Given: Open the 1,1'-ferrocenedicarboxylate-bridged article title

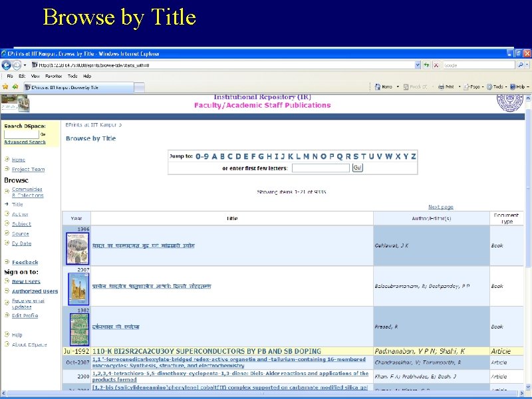Looking at the screenshot, I should click(x=229, y=362).
